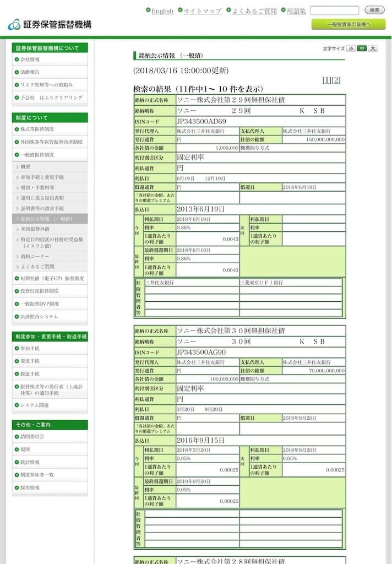Select 資料コーナー submenu entry
The image size is (392, 564).
pos(50,256)
